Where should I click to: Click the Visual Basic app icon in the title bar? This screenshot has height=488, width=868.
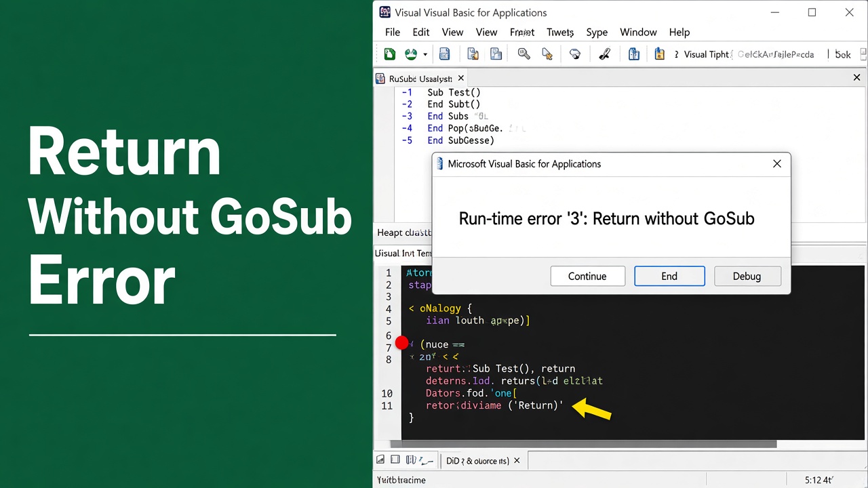[x=385, y=12]
